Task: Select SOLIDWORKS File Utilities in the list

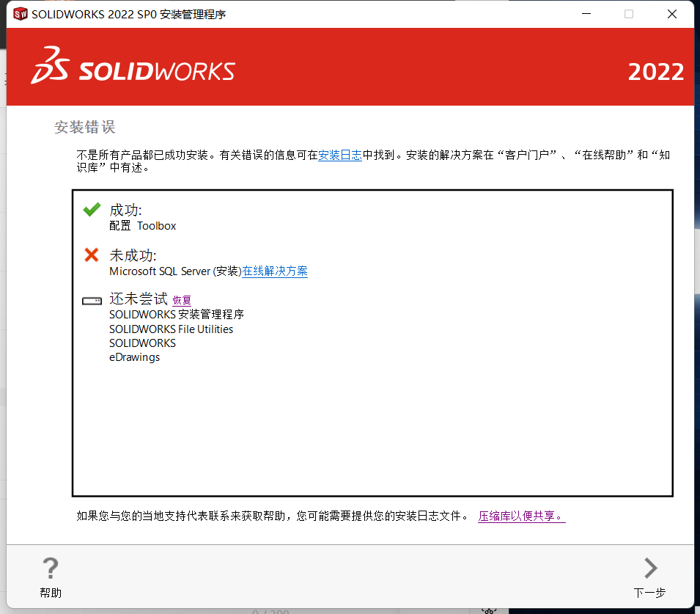Action: tap(172, 329)
